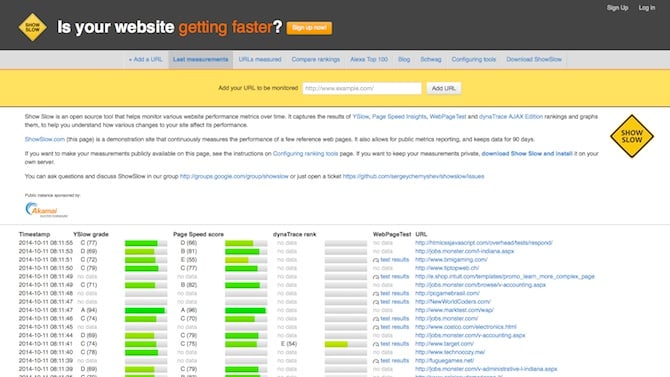670x377 pixels.
Task: Open the fuguegames.net URL
Action: pos(444,361)
